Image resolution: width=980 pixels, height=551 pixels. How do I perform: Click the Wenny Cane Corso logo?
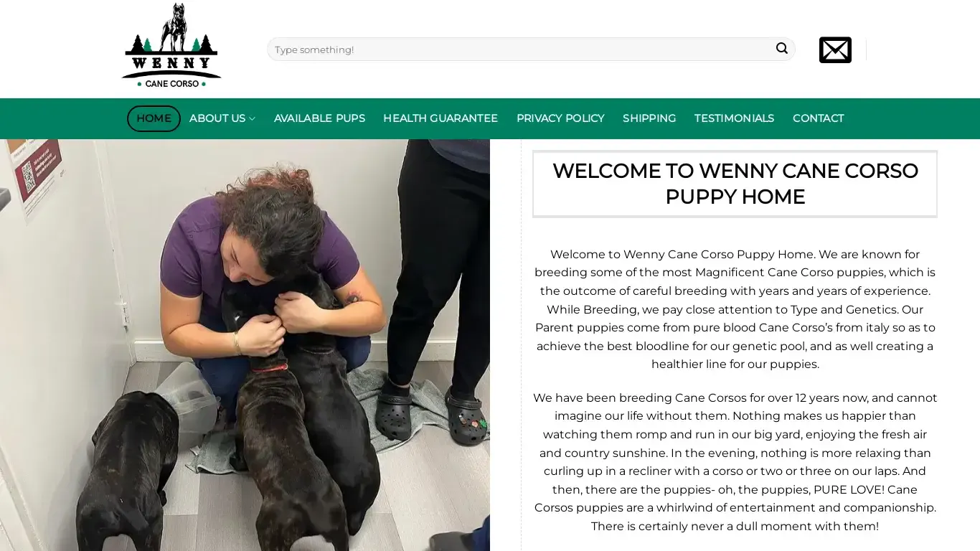click(171, 45)
